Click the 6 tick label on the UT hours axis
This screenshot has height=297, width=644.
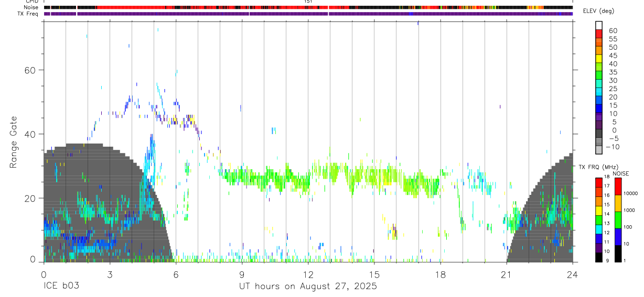click(x=176, y=274)
